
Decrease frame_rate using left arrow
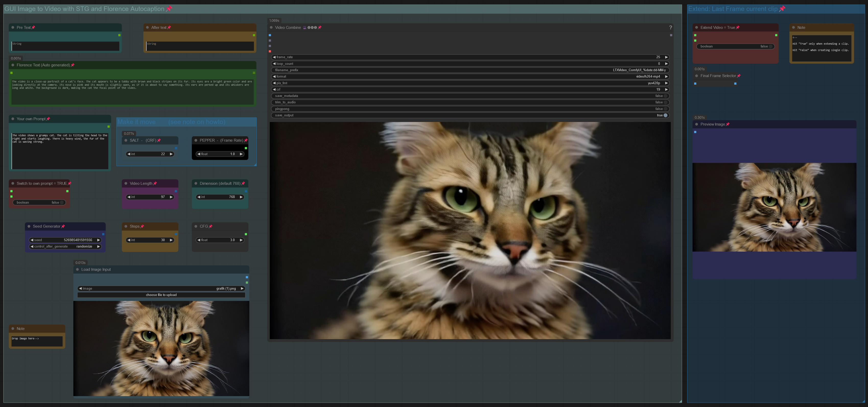pos(274,57)
